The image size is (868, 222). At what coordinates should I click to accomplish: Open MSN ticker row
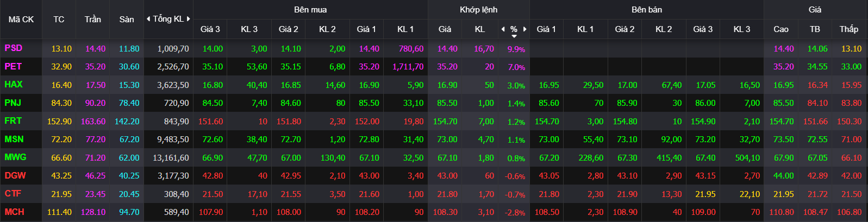point(14,139)
